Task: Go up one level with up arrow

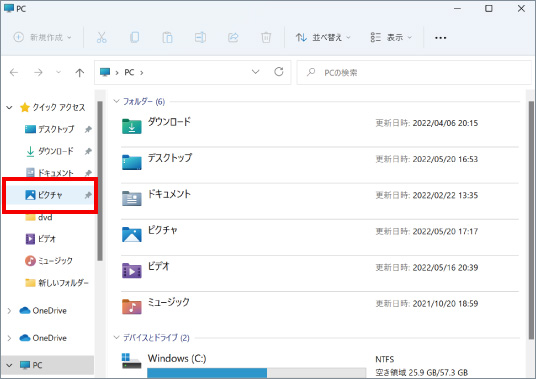Action: click(x=80, y=72)
